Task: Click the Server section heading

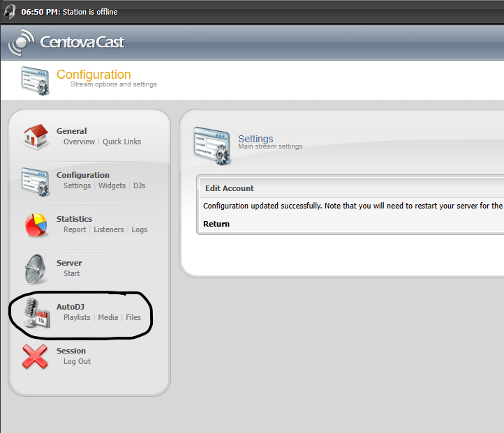Action: [69, 263]
